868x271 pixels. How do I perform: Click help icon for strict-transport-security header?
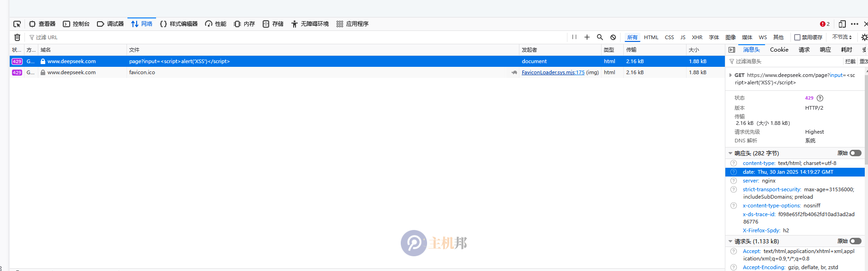[734, 189]
